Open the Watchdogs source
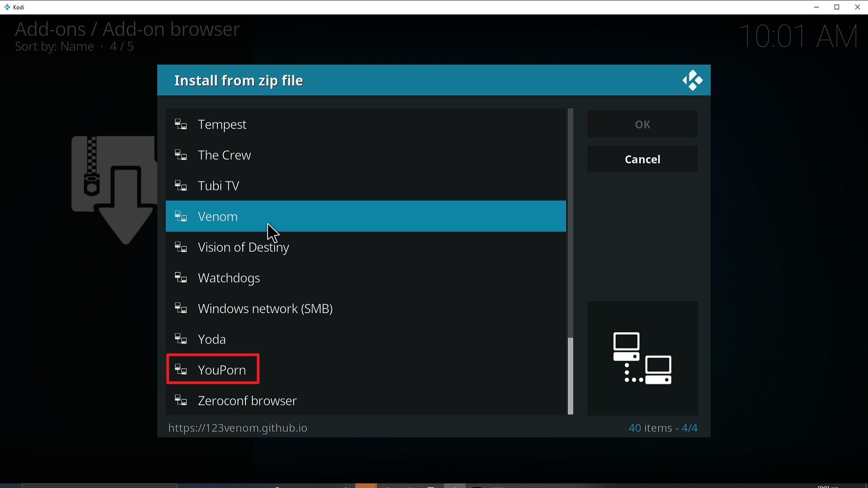 click(x=366, y=278)
